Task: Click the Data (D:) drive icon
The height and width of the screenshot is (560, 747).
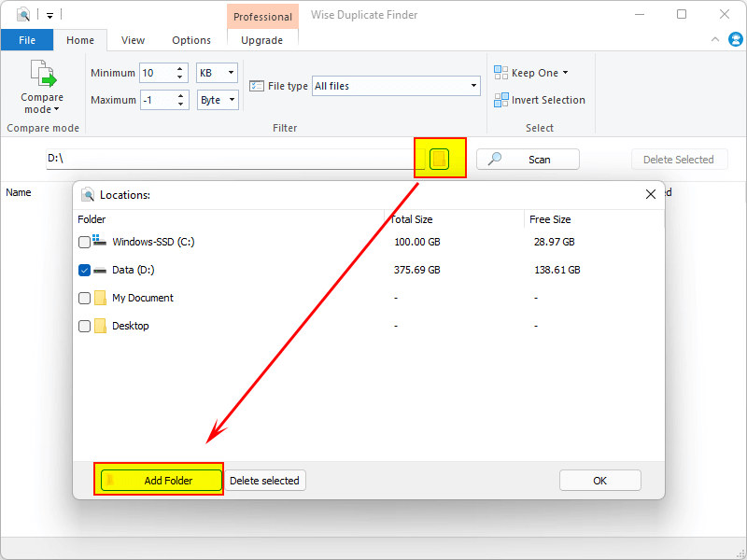Action: point(100,271)
